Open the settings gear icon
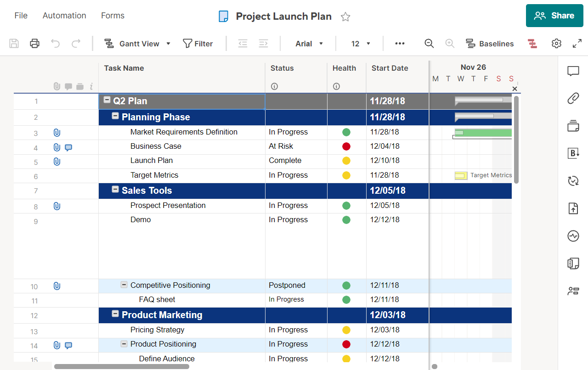This screenshot has height=370, width=588. tap(556, 44)
